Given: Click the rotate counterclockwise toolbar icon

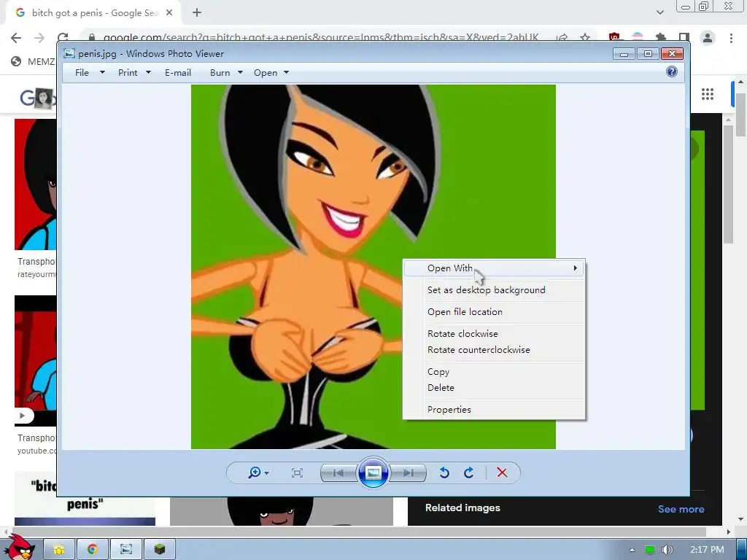Looking at the screenshot, I should (x=444, y=472).
